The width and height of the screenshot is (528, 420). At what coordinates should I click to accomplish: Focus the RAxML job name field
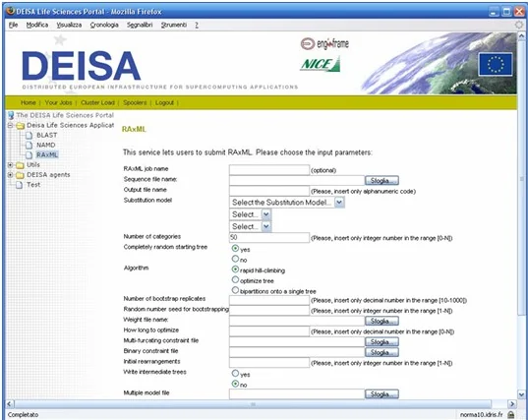pyautogui.click(x=269, y=170)
